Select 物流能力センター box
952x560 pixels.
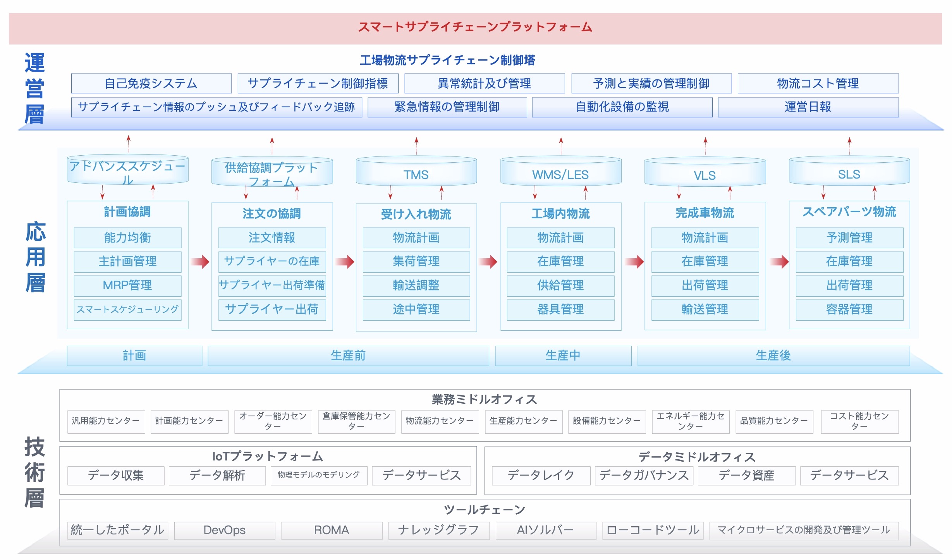[x=440, y=421]
